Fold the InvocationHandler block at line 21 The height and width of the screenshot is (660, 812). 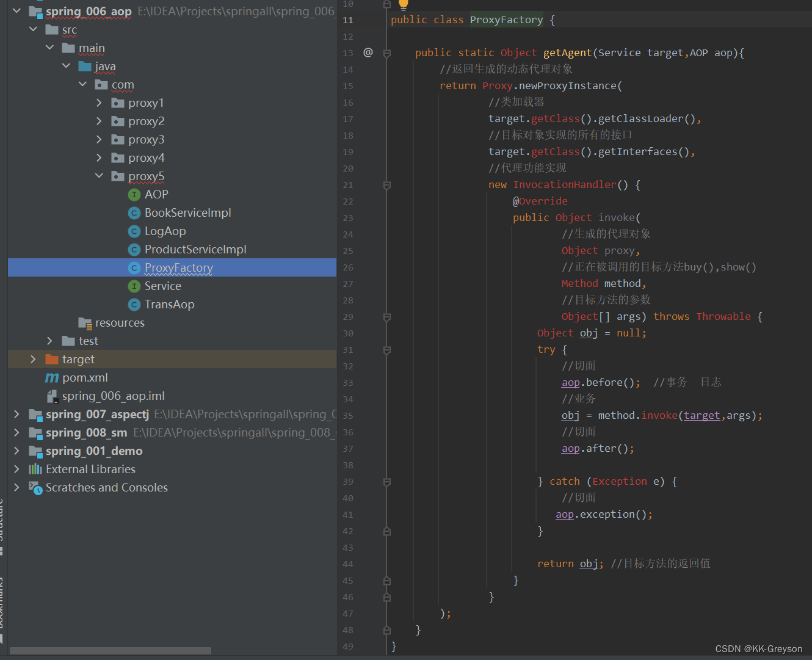coord(386,185)
